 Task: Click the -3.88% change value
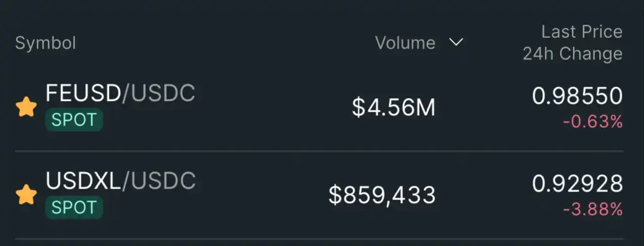pyautogui.click(x=592, y=210)
